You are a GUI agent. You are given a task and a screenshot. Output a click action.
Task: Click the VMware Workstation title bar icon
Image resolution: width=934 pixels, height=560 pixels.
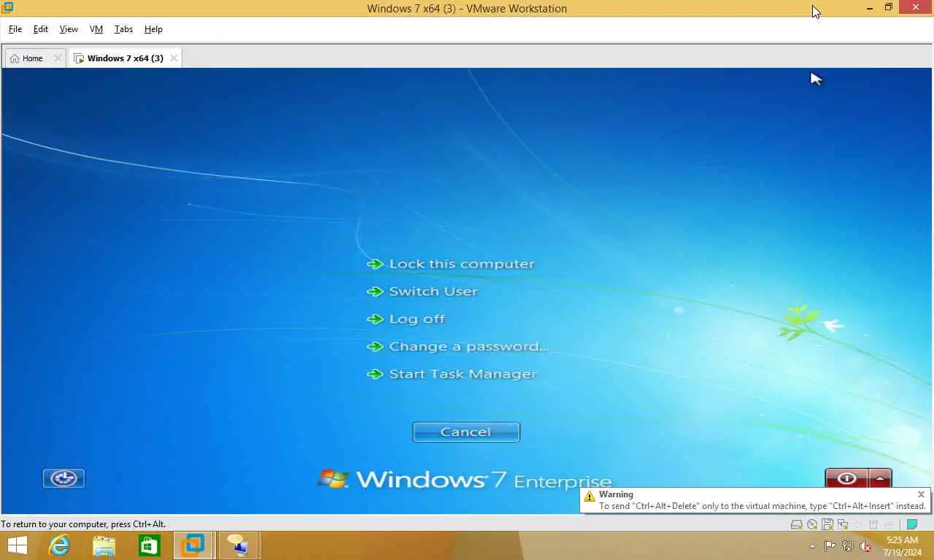(x=8, y=8)
